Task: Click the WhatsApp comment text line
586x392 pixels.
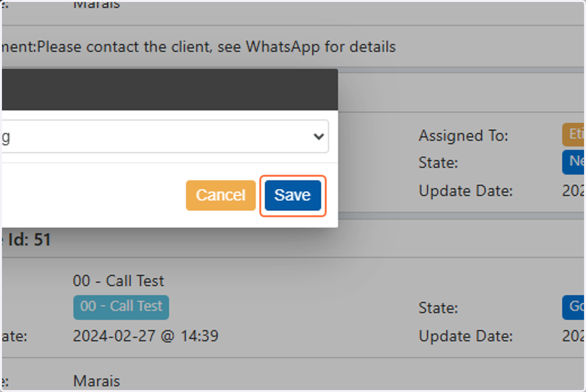Action: (x=198, y=47)
